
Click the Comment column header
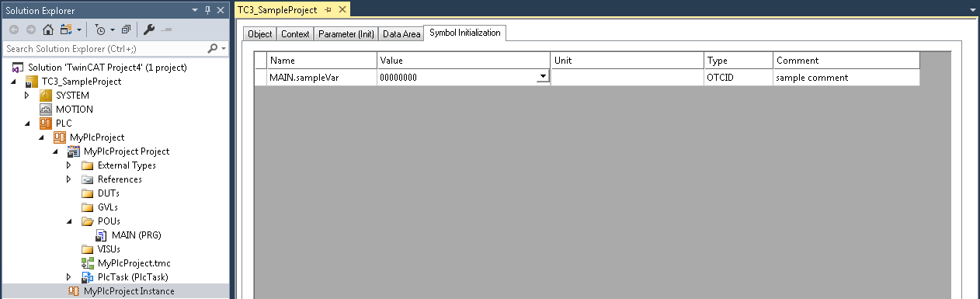pos(846,61)
